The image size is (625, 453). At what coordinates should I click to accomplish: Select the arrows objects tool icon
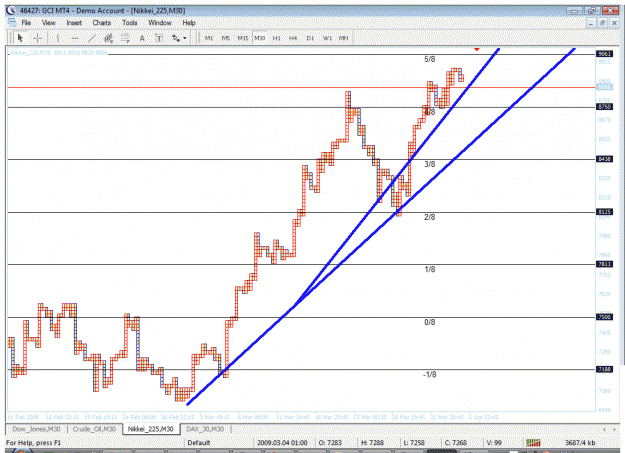tap(176, 38)
